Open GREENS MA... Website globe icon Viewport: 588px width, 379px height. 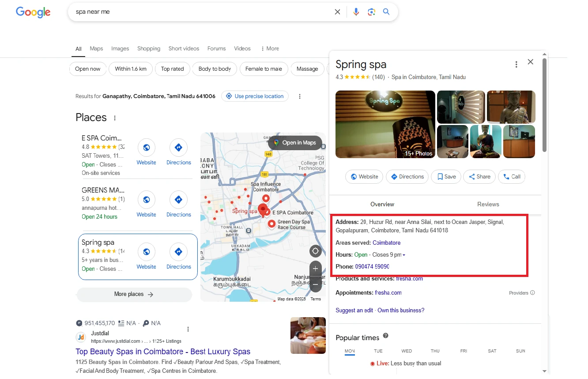(147, 200)
